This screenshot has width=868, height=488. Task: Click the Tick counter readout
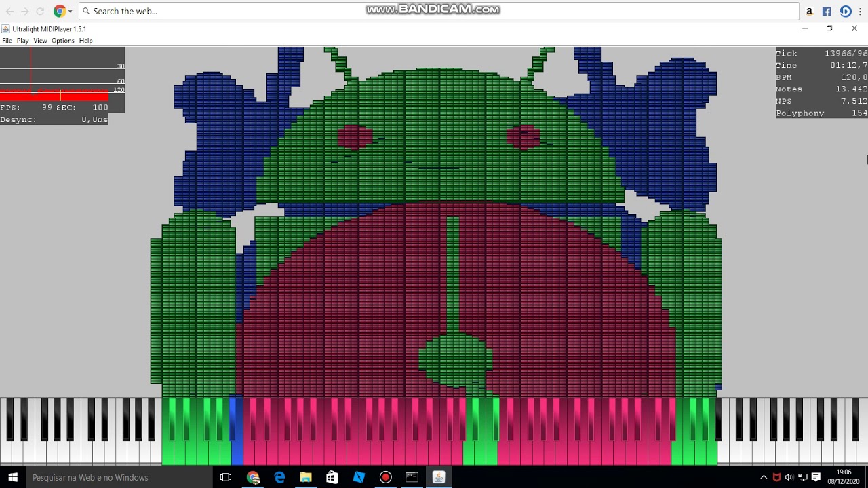tap(821, 54)
